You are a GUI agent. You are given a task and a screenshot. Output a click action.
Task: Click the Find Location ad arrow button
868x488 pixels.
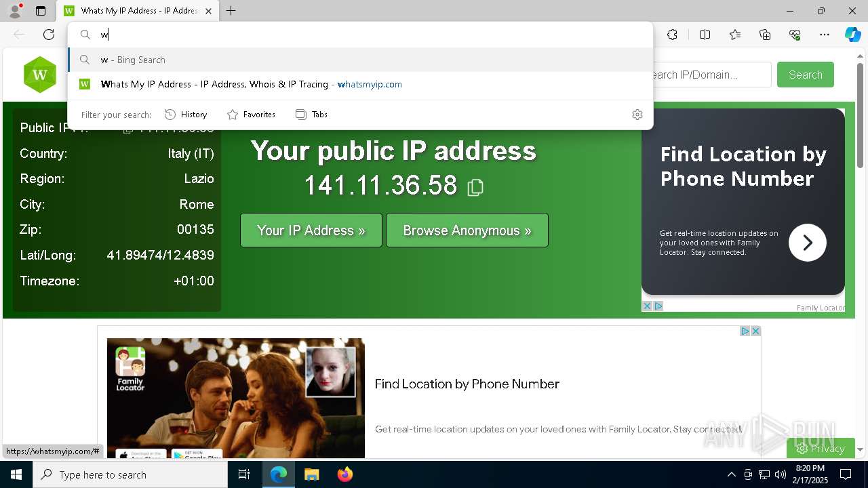807,243
